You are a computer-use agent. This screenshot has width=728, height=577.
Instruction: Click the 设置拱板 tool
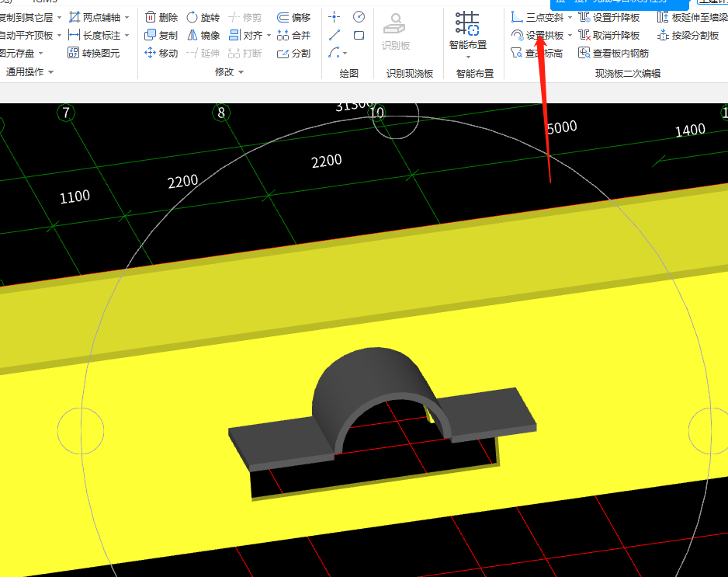coord(537,35)
